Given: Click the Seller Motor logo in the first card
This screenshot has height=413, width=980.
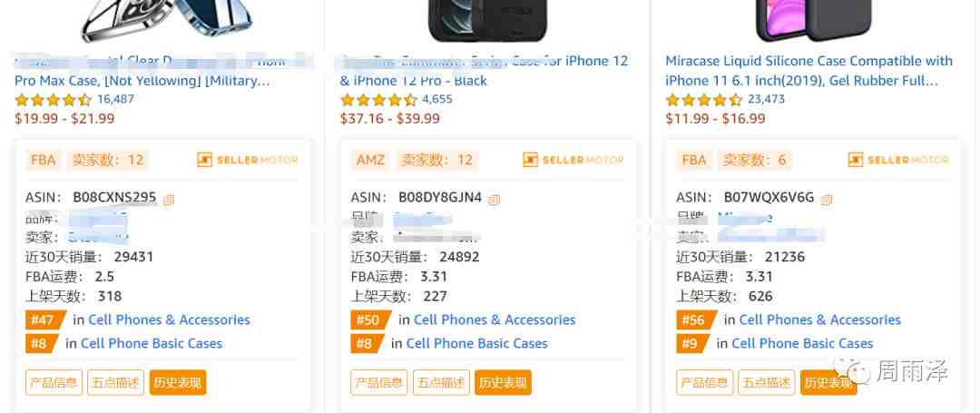Looking at the screenshot, I should point(248,160).
